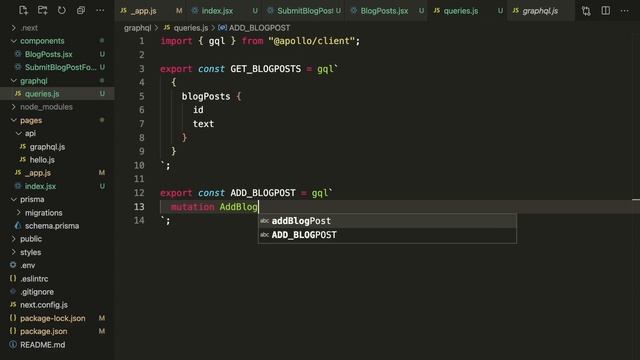Viewport: 640px width, 360px height.
Task: Open package-lock.json file
Action: 57,318
